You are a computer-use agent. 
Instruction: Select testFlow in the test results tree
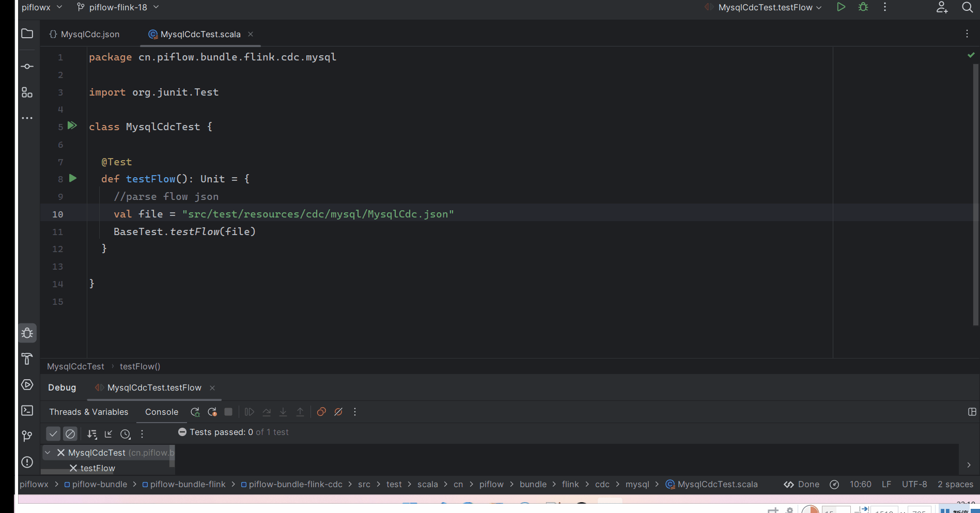(98, 468)
